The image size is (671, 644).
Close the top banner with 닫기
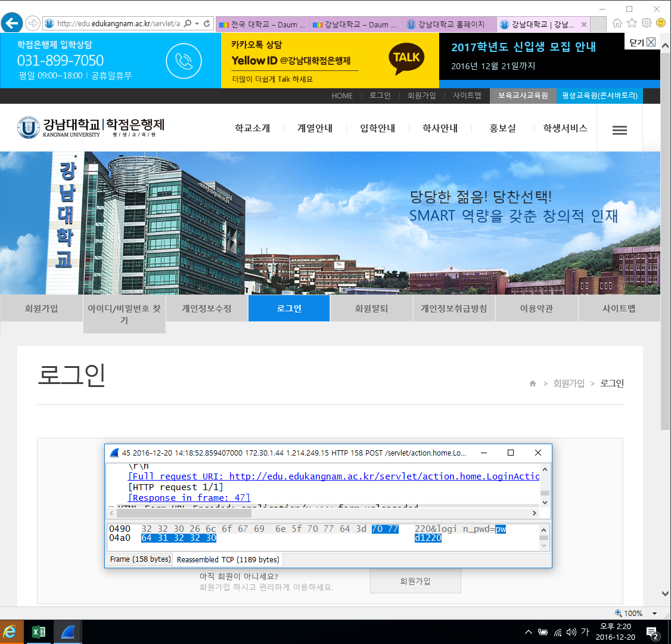642,42
